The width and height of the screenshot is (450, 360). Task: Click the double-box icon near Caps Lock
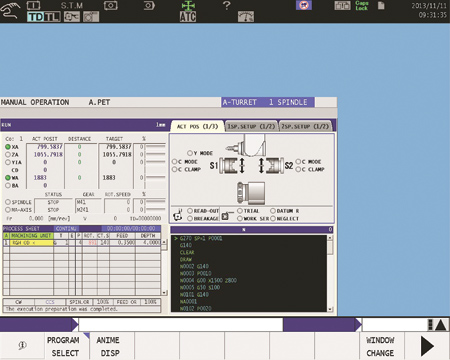(x=342, y=5)
